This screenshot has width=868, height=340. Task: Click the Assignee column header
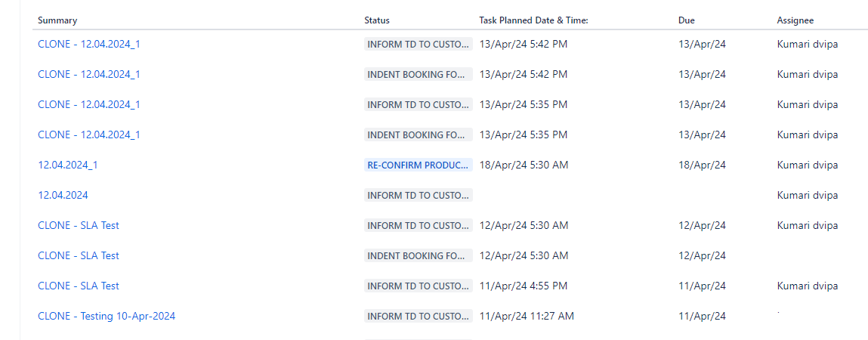795,20
